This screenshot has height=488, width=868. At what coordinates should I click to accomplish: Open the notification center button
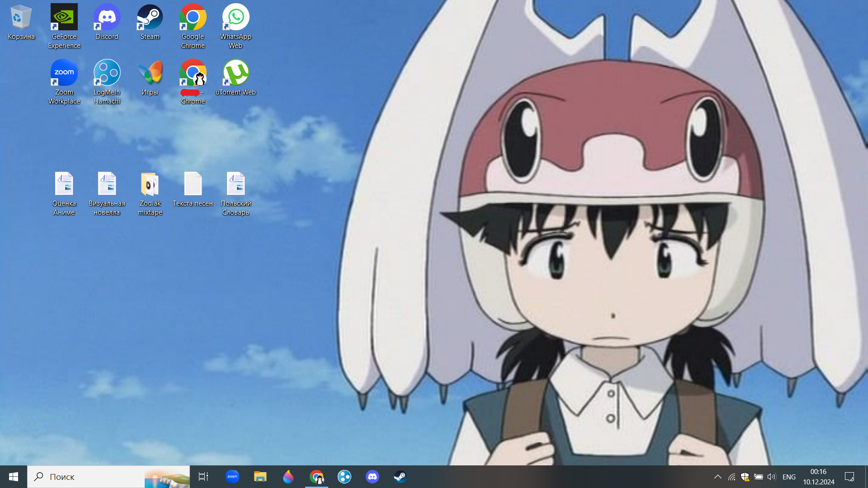click(849, 477)
